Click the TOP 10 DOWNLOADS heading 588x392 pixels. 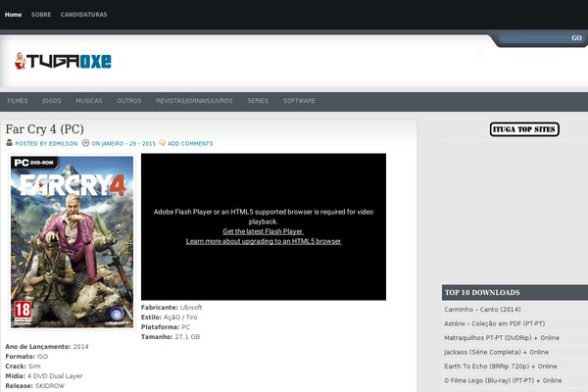[482, 293]
